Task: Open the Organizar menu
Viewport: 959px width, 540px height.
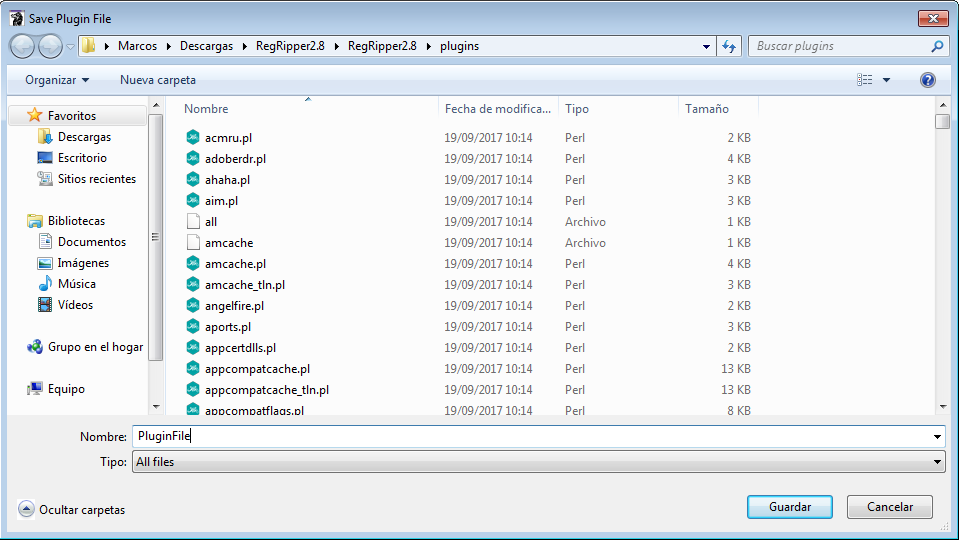Action: point(57,80)
